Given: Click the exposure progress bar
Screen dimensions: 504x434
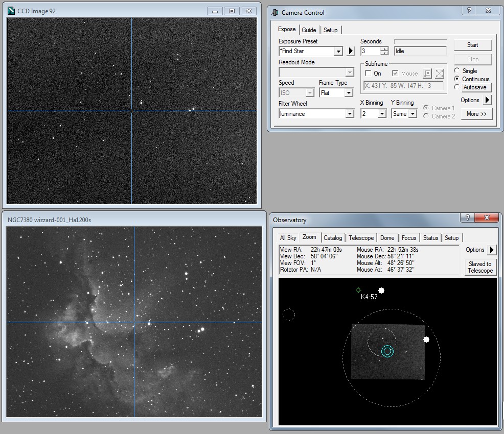Looking at the screenshot, I should tap(420, 42).
